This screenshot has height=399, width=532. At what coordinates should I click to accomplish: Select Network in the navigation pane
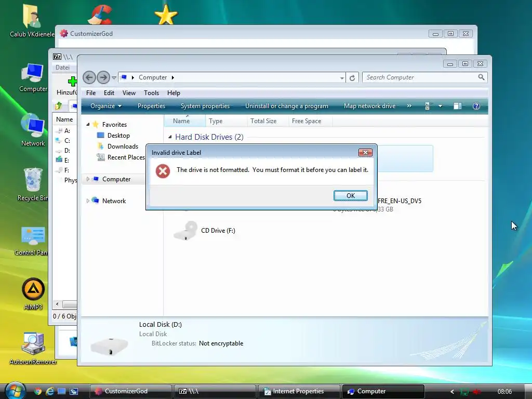coord(114,201)
